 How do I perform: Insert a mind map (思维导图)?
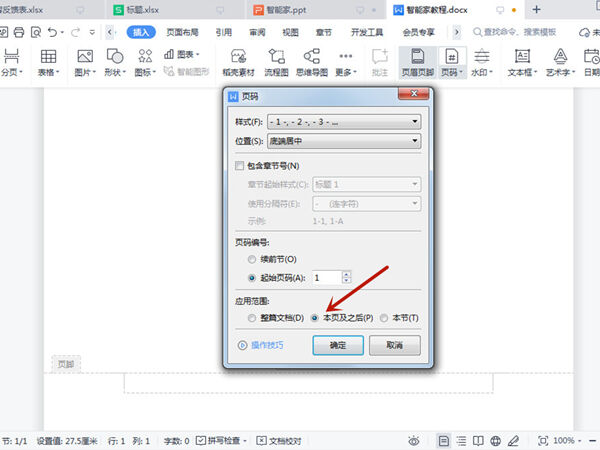pyautogui.click(x=312, y=62)
